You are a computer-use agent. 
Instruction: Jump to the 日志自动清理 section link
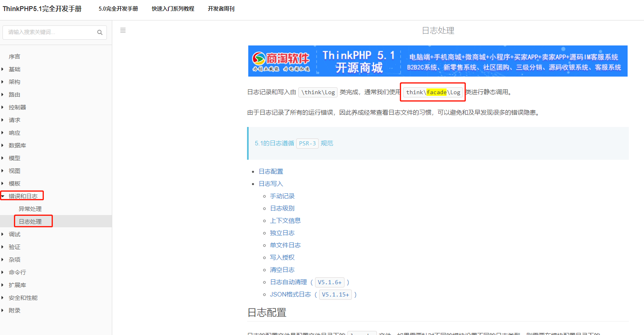pos(288,282)
